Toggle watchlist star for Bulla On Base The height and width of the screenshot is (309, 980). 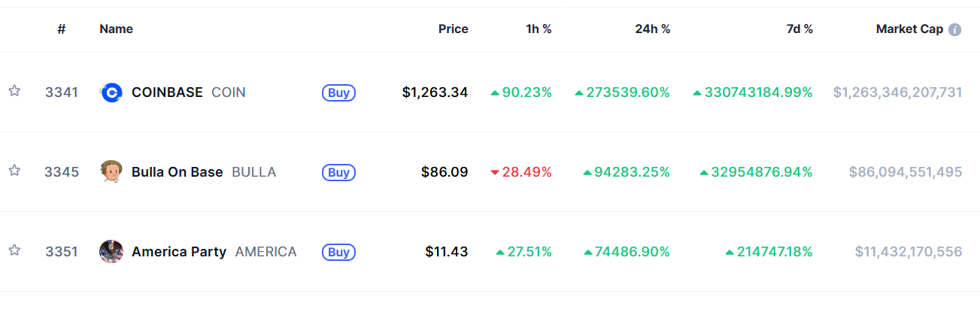14,171
